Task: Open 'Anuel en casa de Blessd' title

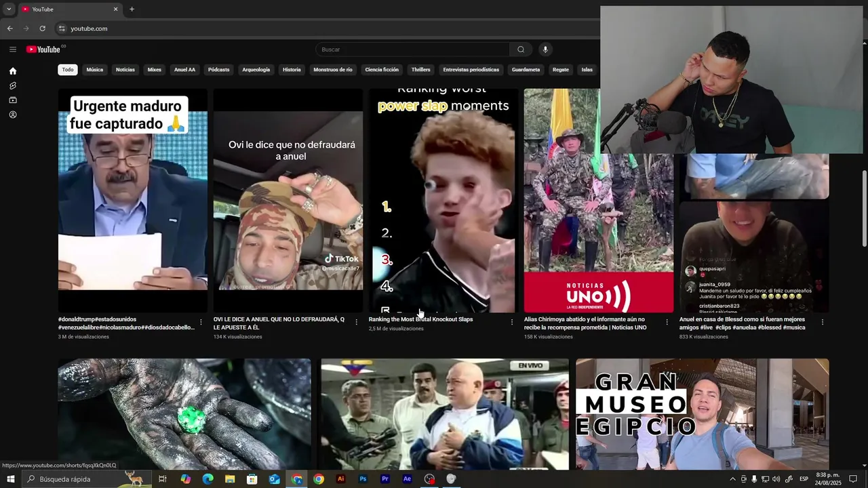Action: coord(743,323)
